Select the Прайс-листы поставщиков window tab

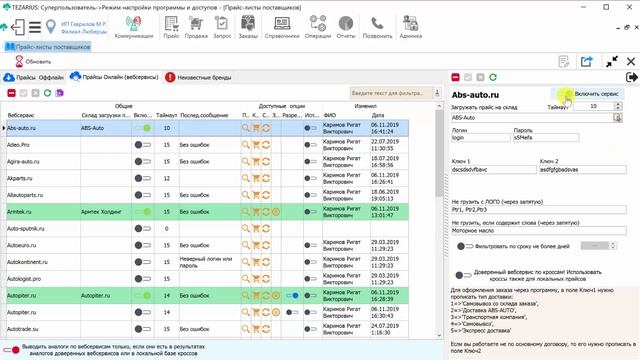(x=48, y=47)
